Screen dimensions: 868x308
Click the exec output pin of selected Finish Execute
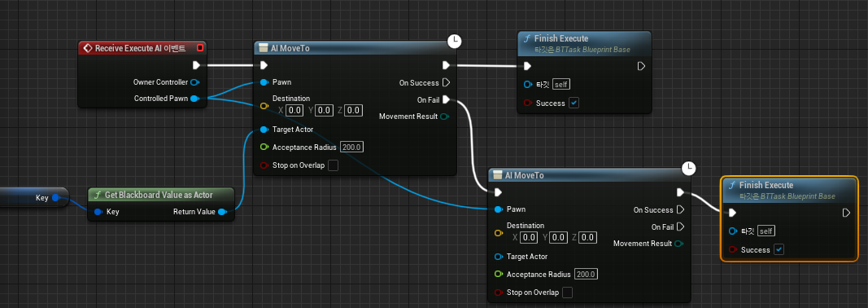click(x=846, y=213)
